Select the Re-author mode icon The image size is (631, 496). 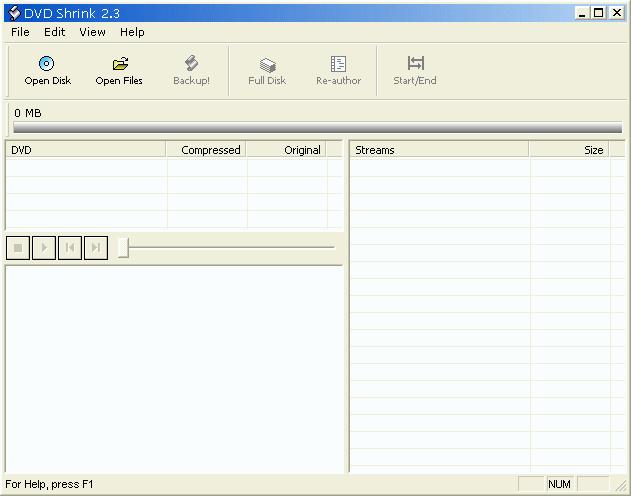[338, 64]
